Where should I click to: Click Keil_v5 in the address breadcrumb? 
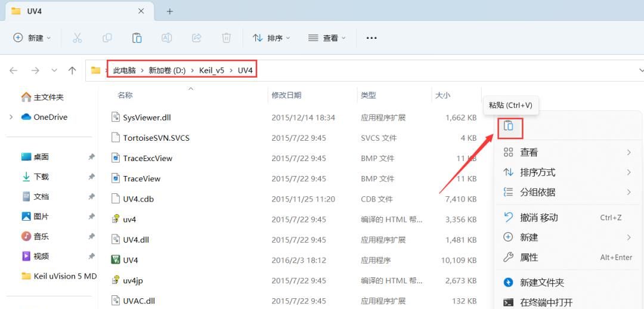click(212, 70)
